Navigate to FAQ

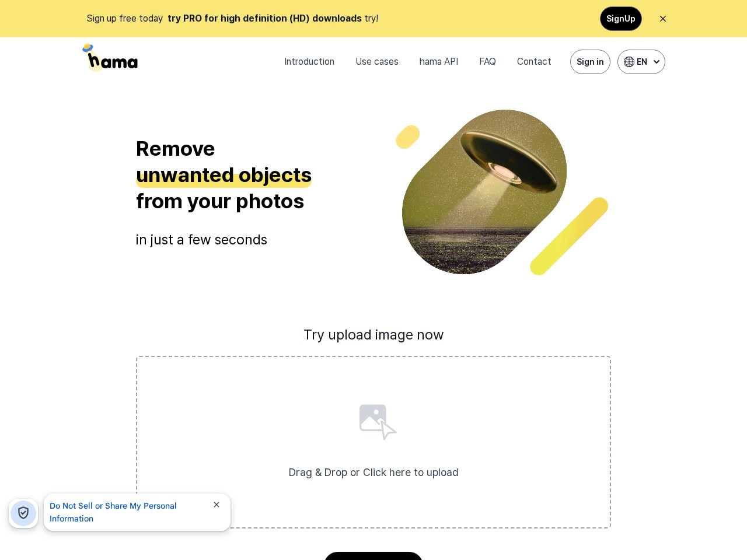(x=487, y=62)
